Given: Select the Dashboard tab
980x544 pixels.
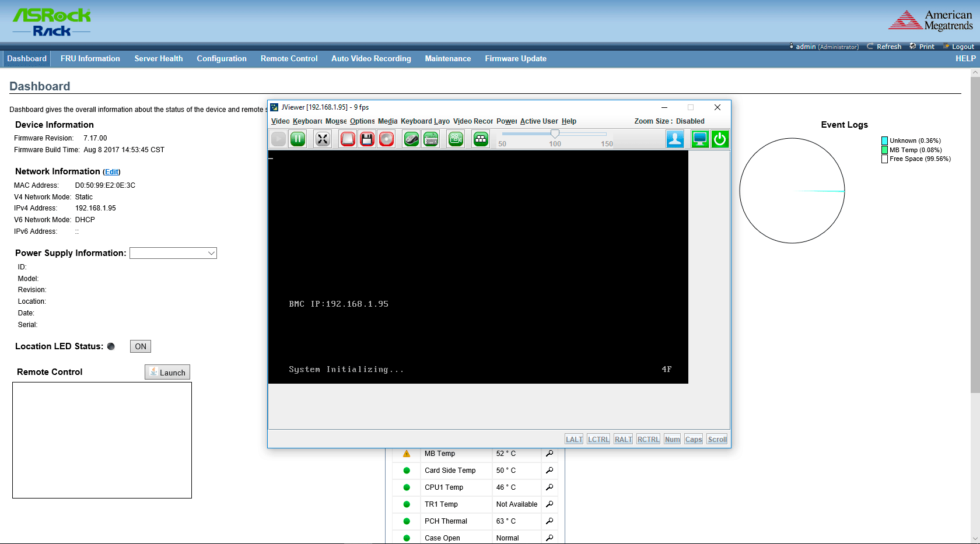Looking at the screenshot, I should coord(27,59).
